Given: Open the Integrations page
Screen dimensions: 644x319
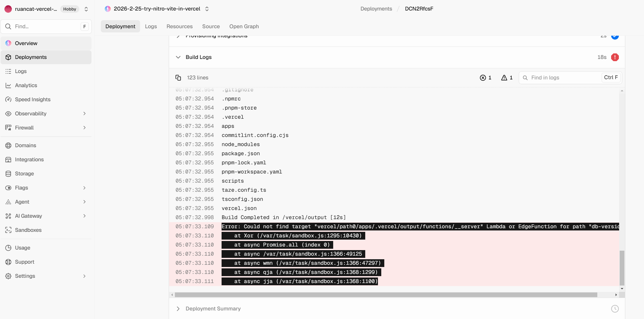Looking at the screenshot, I should pos(29,159).
